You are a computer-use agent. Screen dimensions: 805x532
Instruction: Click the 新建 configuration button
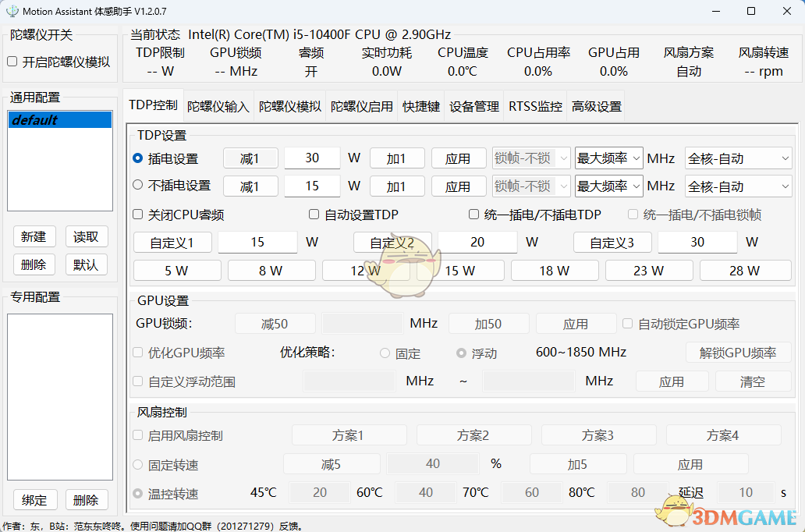34,237
